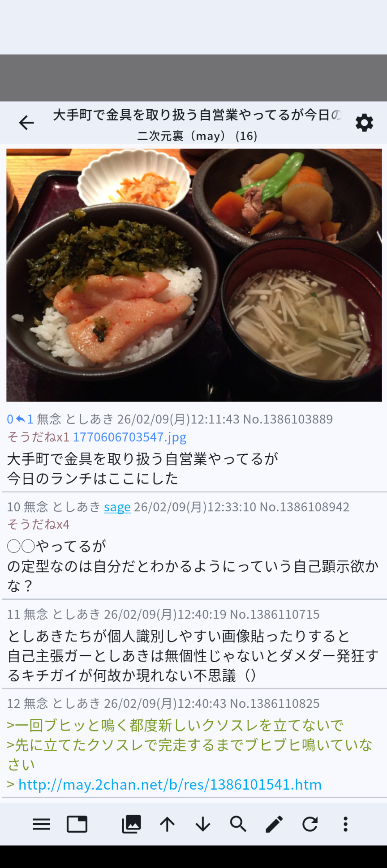Open the 1770606703547.jpg file link
Viewport: 387px width, 868px height.
(129, 437)
